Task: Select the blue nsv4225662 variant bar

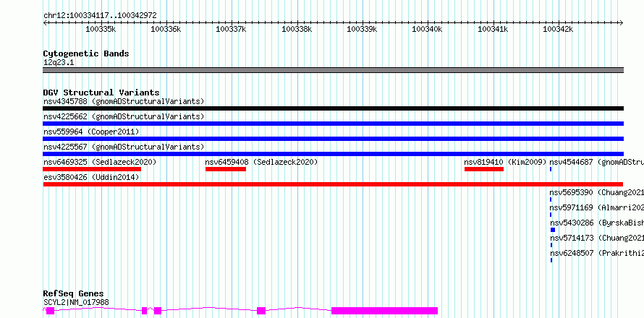Action: click(x=333, y=124)
